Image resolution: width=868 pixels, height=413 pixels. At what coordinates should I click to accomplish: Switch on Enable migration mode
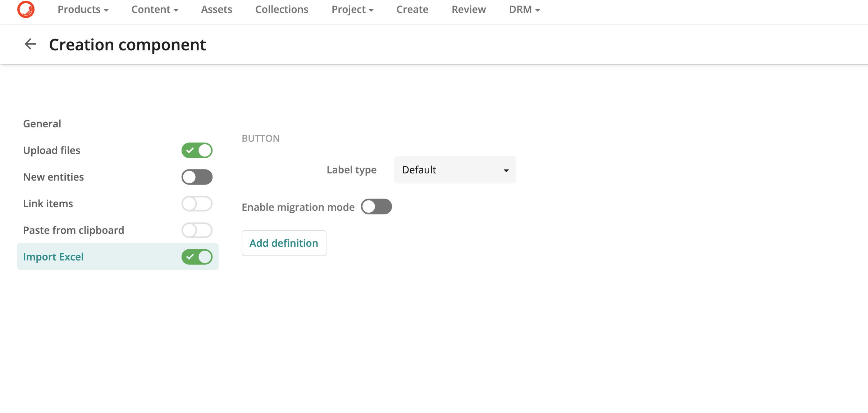click(x=376, y=206)
